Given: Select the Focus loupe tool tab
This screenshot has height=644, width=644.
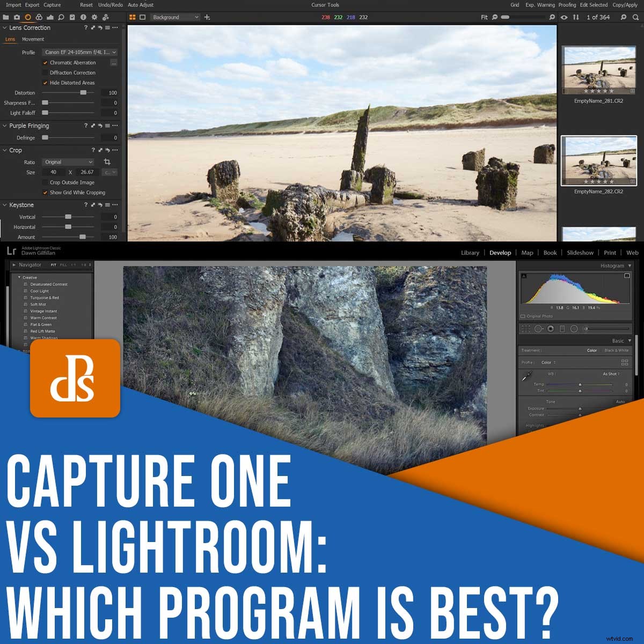Looking at the screenshot, I should [x=62, y=17].
